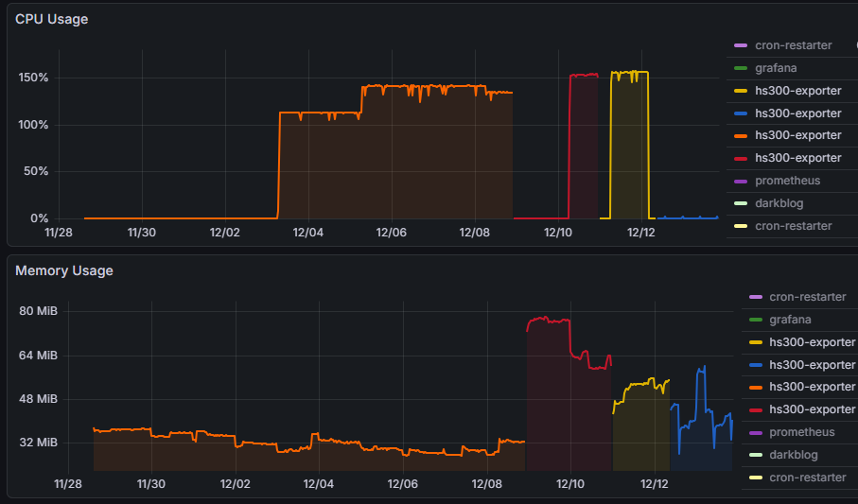Toggle prometheus series label in CPU Usage legend
858x504 pixels.
pyautogui.click(x=787, y=181)
